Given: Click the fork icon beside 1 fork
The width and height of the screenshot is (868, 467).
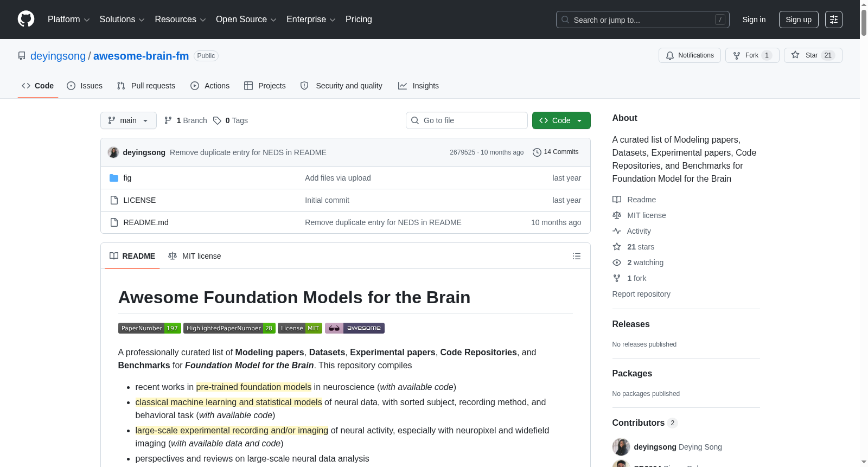Looking at the screenshot, I should 617,278.
